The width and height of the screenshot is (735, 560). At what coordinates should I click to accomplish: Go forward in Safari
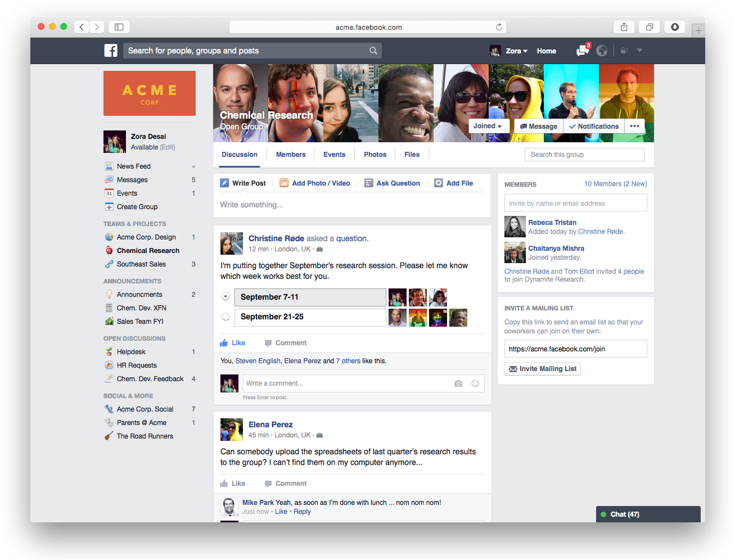click(x=97, y=27)
